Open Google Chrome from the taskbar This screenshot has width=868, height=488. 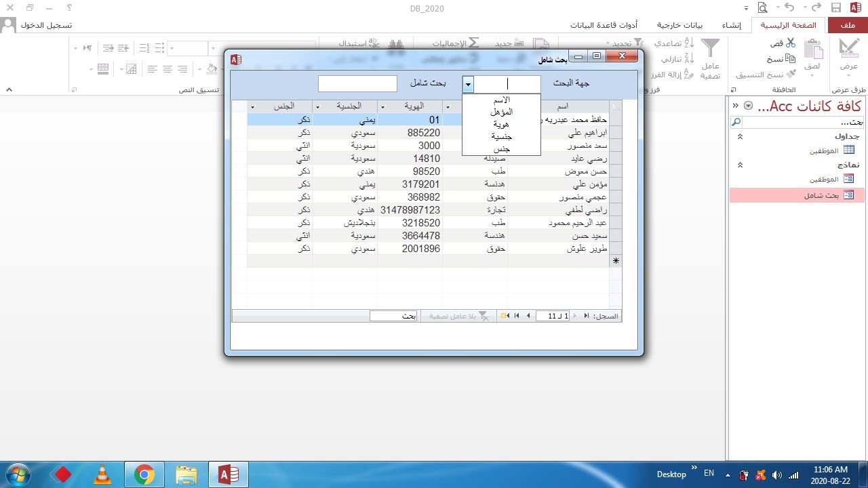(x=144, y=474)
